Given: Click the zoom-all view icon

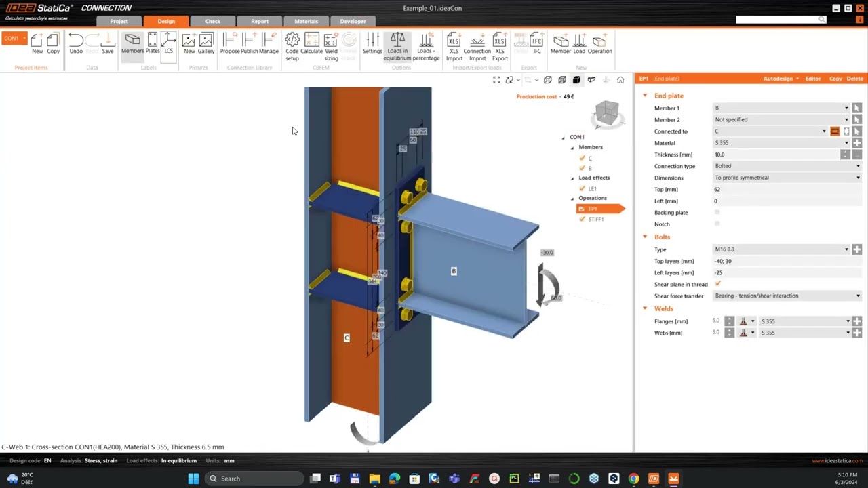Looking at the screenshot, I should click(x=496, y=80).
